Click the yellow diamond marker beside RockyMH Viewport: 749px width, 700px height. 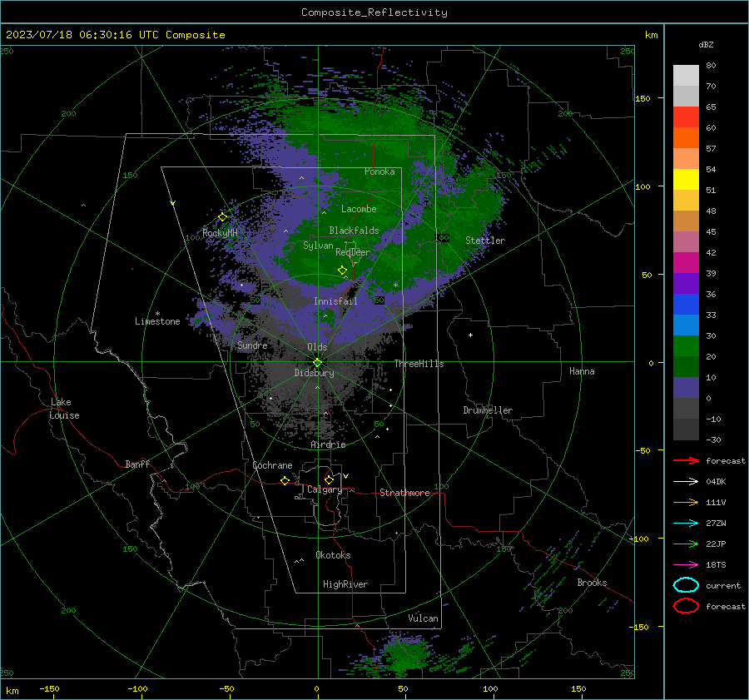pyautogui.click(x=222, y=217)
